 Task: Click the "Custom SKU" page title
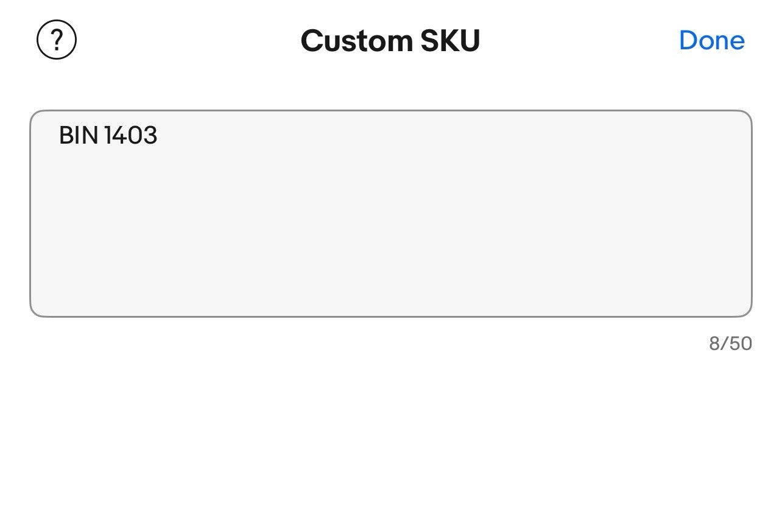click(390, 41)
